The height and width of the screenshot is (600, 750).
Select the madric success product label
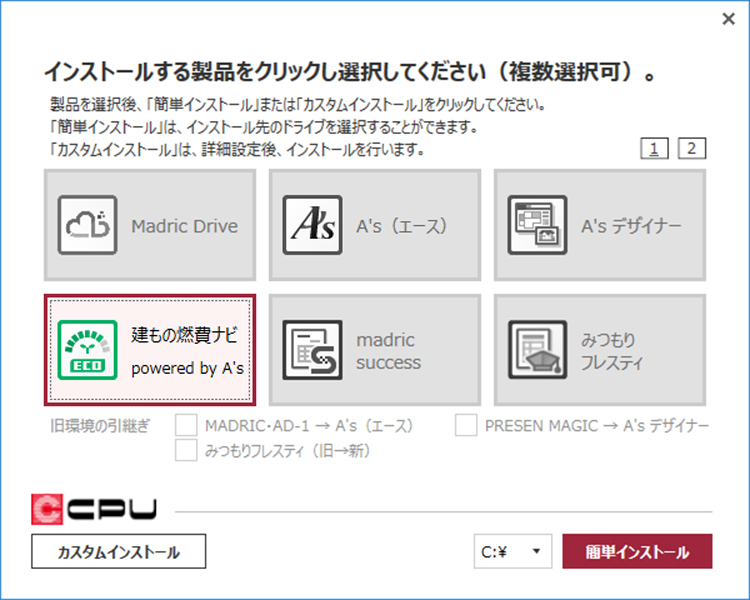tap(388, 351)
